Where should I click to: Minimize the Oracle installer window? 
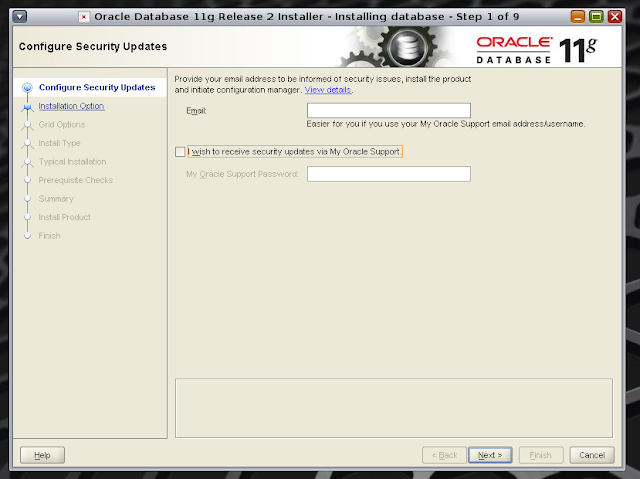(x=578, y=17)
